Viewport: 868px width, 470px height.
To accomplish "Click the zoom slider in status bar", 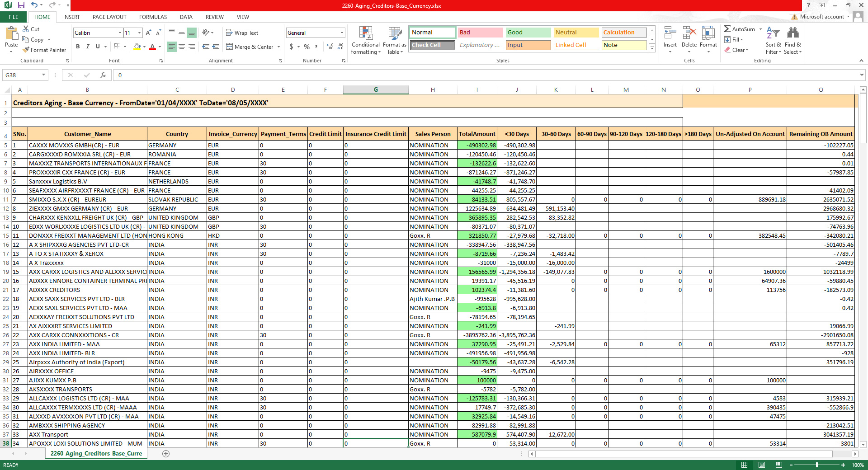I will click(x=816, y=465).
